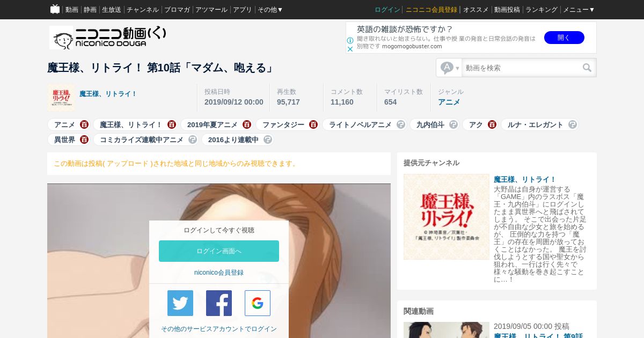This screenshot has width=644, height=338.
Task: Open 静画 in top navigation
Action: tap(90, 10)
